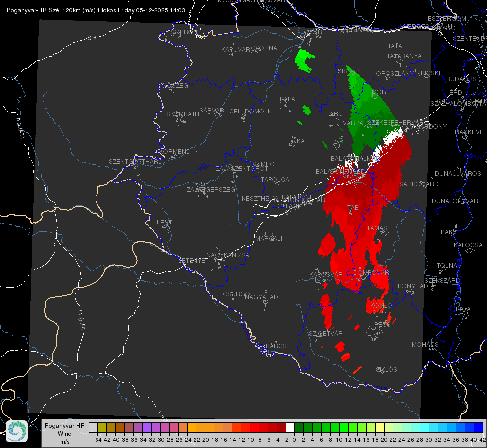Select the white swatch between -2 and 0
Viewport: 487px width, 448px height.
(290, 427)
